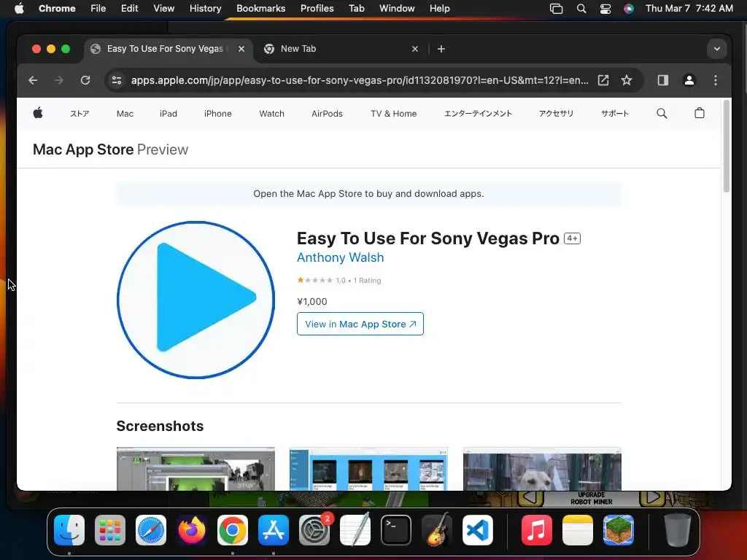Image resolution: width=747 pixels, height=560 pixels.
Task: Open the AirPods navigation link
Action: pos(327,114)
